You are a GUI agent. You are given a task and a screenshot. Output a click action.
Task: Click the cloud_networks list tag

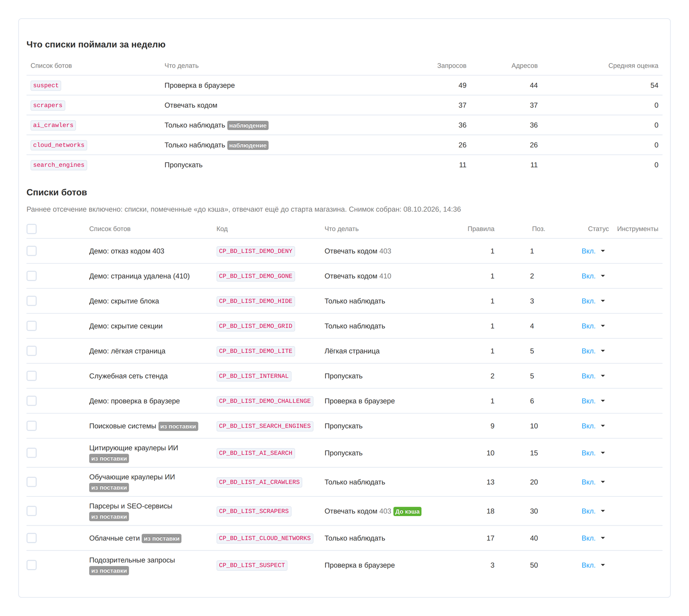click(59, 145)
